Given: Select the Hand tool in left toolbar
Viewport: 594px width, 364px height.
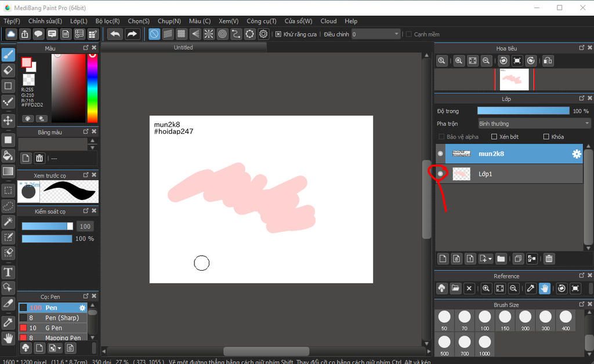Looking at the screenshot, I should coord(8,338).
